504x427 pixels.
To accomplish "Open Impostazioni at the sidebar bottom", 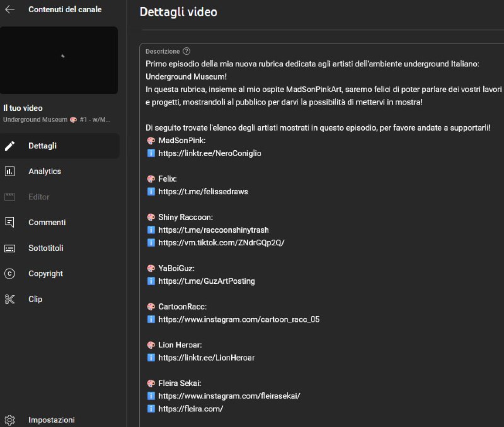I will pyautogui.click(x=52, y=420).
